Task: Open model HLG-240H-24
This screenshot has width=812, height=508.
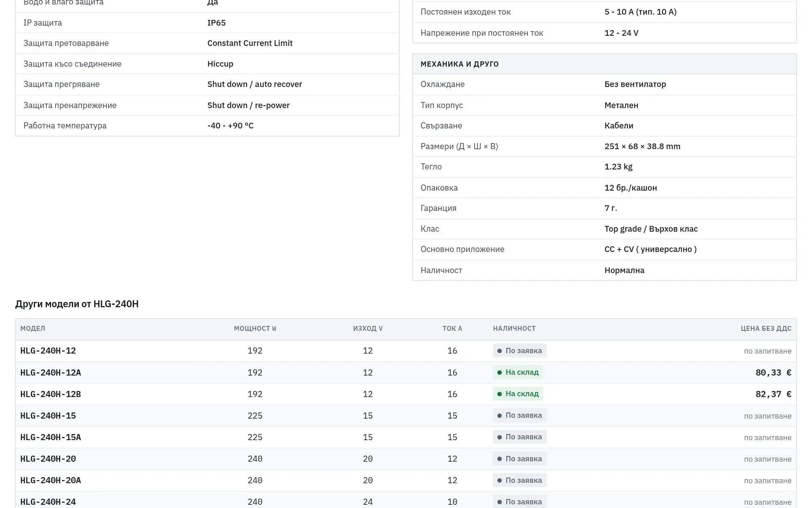Action: 48,502
